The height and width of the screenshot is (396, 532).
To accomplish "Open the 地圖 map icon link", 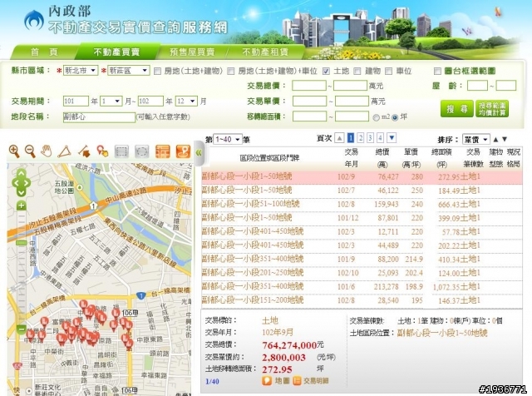I will (x=275, y=381).
